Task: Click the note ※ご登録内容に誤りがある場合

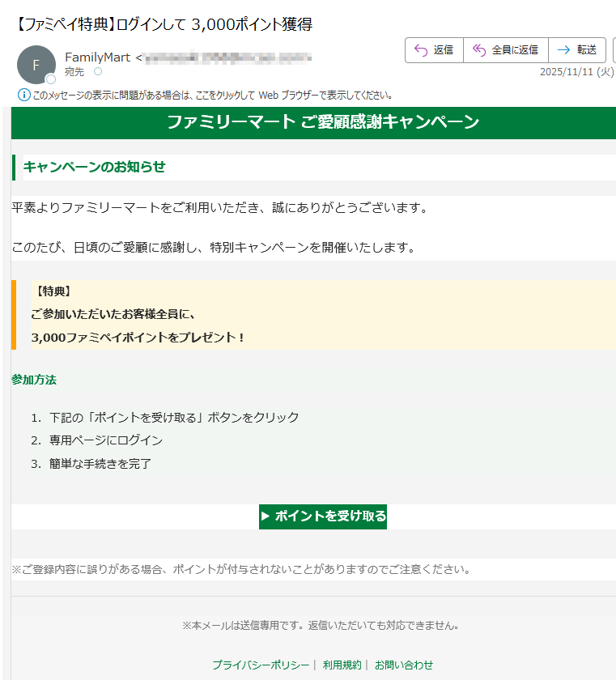Action: click(241, 569)
